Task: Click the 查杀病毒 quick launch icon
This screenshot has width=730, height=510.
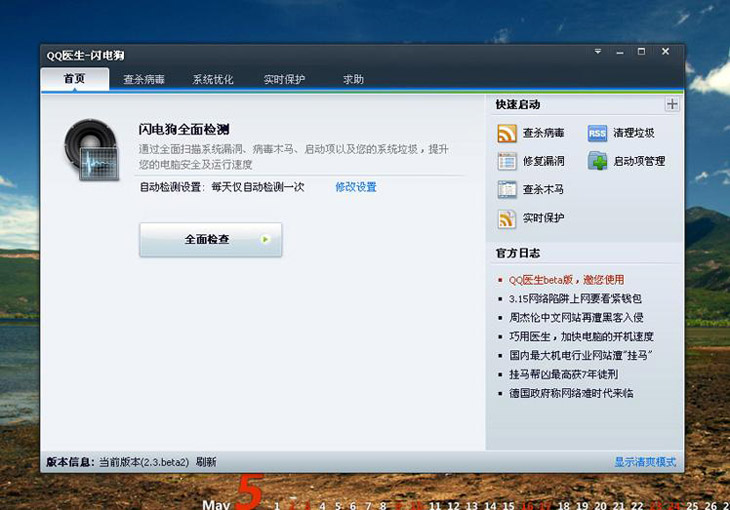Action: click(507, 133)
